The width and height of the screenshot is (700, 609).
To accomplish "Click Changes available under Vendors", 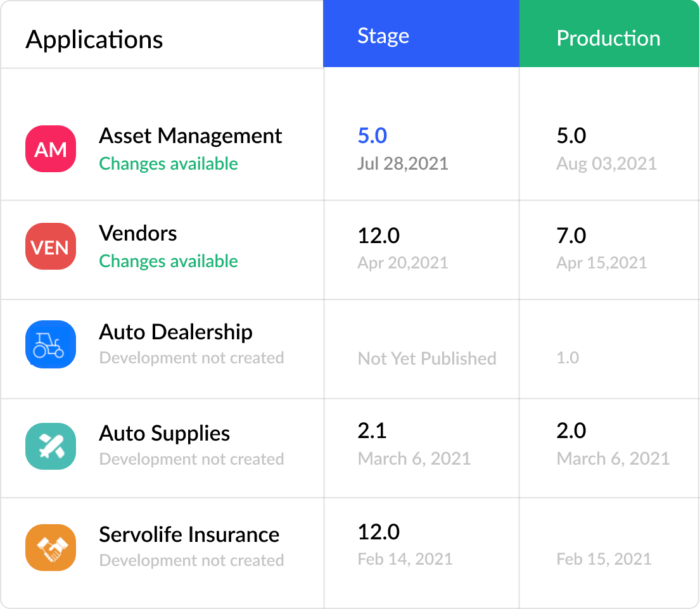I will (169, 261).
